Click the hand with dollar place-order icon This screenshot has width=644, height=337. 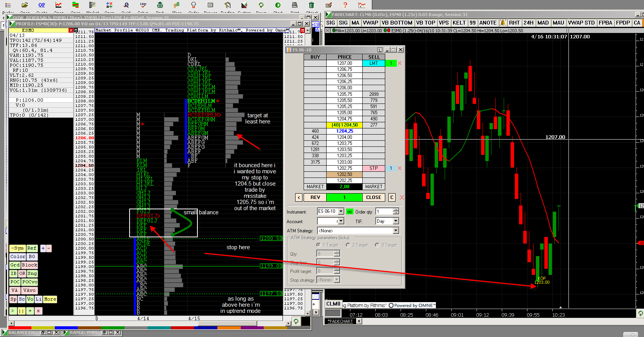177,5
